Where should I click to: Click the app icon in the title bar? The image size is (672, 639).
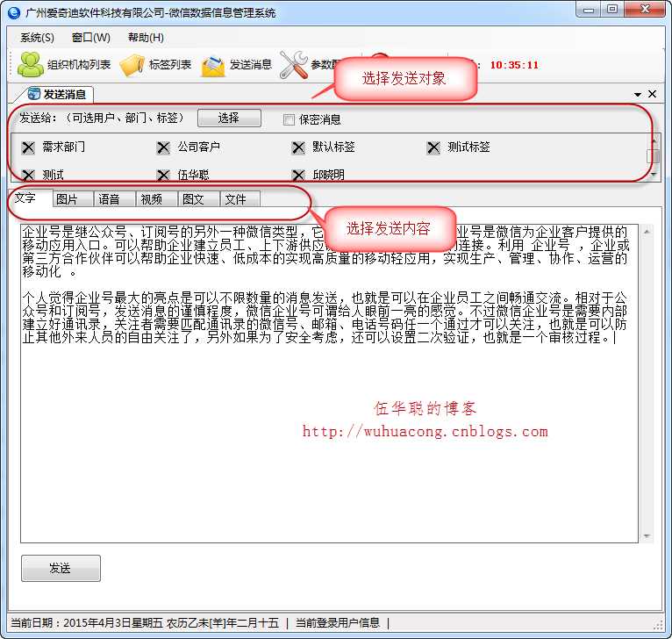coord(14,13)
